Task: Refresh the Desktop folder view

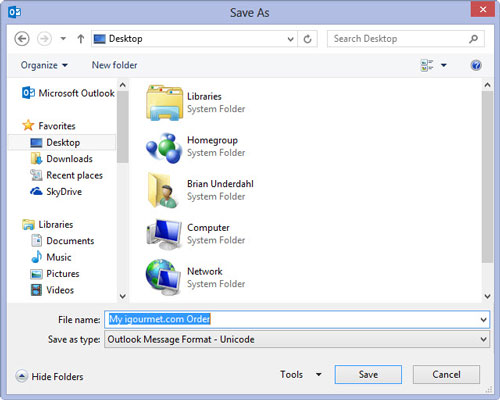Action: point(307,39)
